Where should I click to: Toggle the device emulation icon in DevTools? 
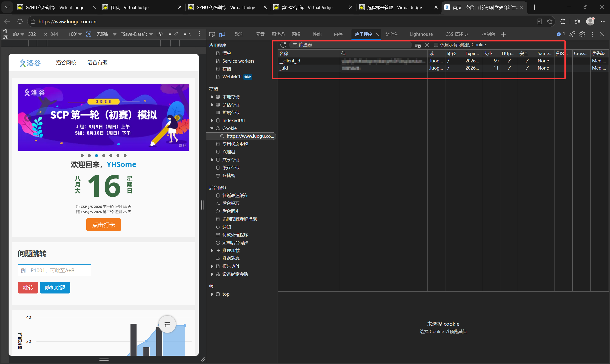pos(222,34)
